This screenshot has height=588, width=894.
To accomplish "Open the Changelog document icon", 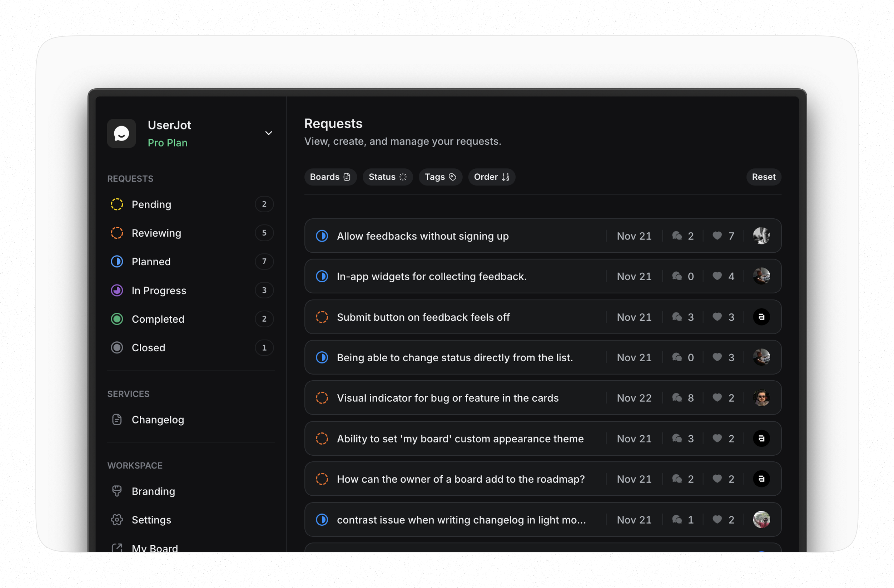I will click(x=117, y=419).
